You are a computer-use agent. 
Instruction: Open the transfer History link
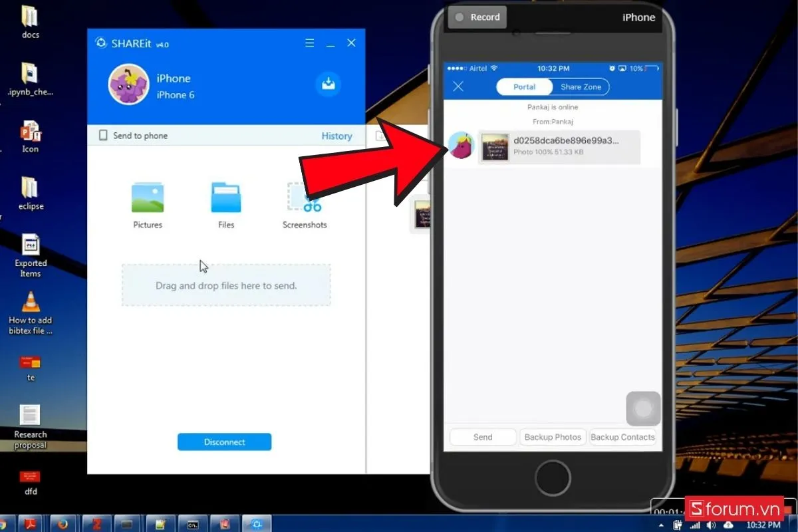pyautogui.click(x=336, y=135)
